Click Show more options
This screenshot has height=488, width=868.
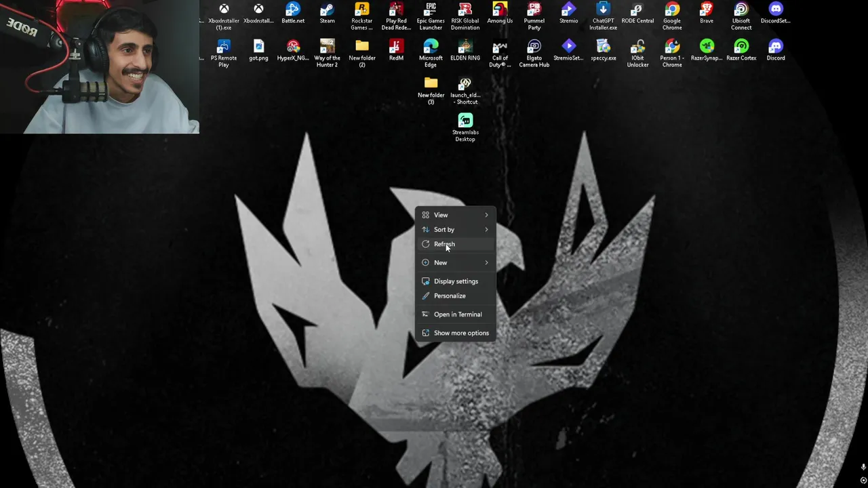(x=455, y=333)
